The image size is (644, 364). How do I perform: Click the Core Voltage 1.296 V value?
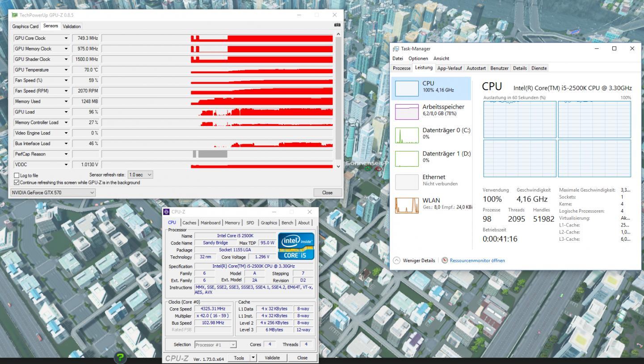261,257
